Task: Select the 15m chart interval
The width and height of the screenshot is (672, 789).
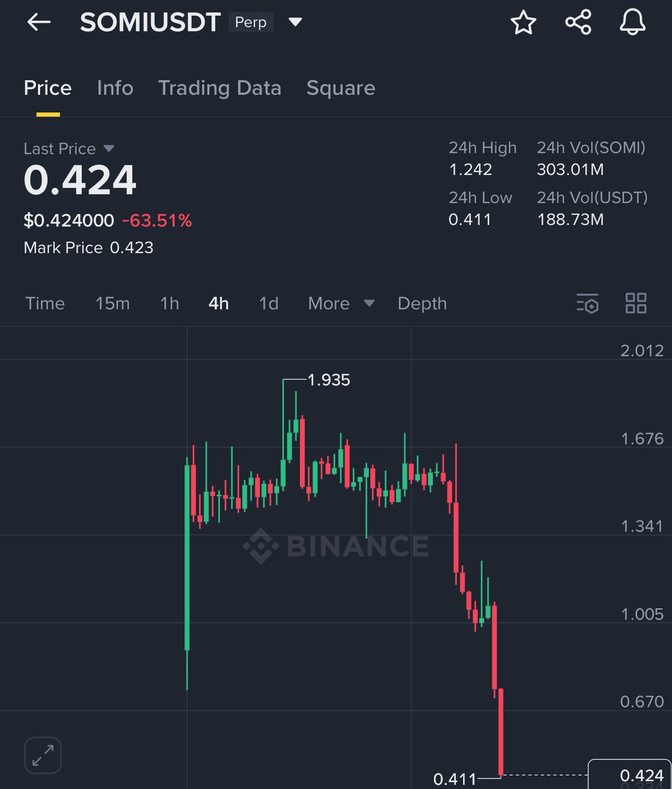Action: tap(112, 303)
